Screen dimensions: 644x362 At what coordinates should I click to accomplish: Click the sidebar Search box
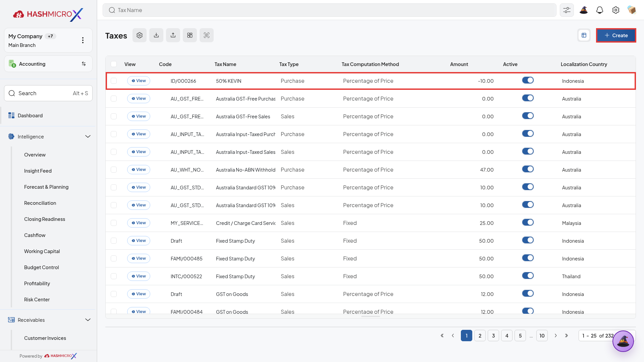[48, 93]
